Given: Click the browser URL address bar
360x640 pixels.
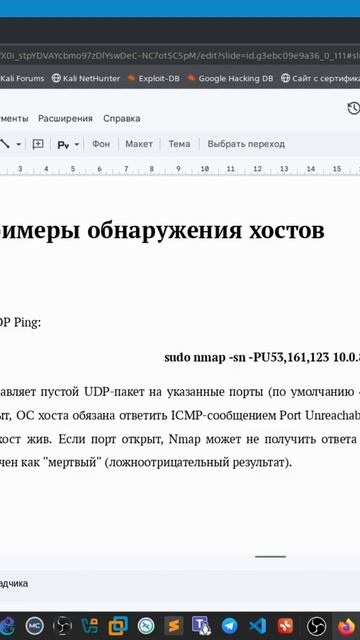Looking at the screenshot, I should coord(180,55).
